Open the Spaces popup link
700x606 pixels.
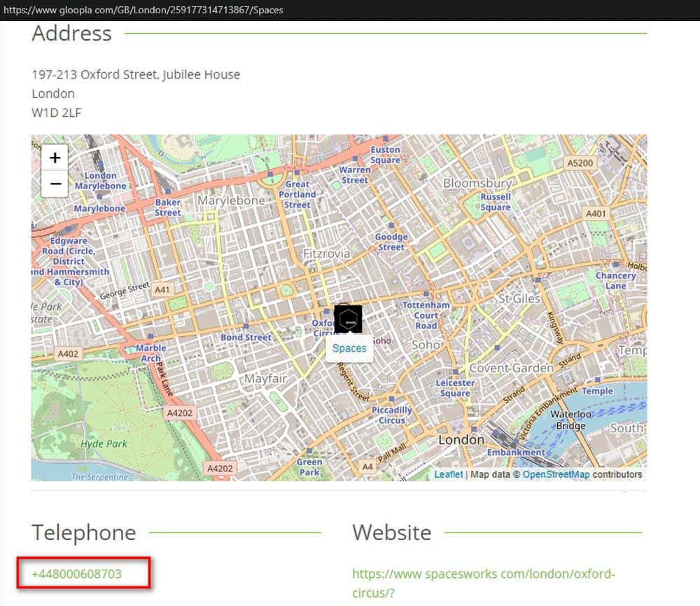click(x=349, y=348)
